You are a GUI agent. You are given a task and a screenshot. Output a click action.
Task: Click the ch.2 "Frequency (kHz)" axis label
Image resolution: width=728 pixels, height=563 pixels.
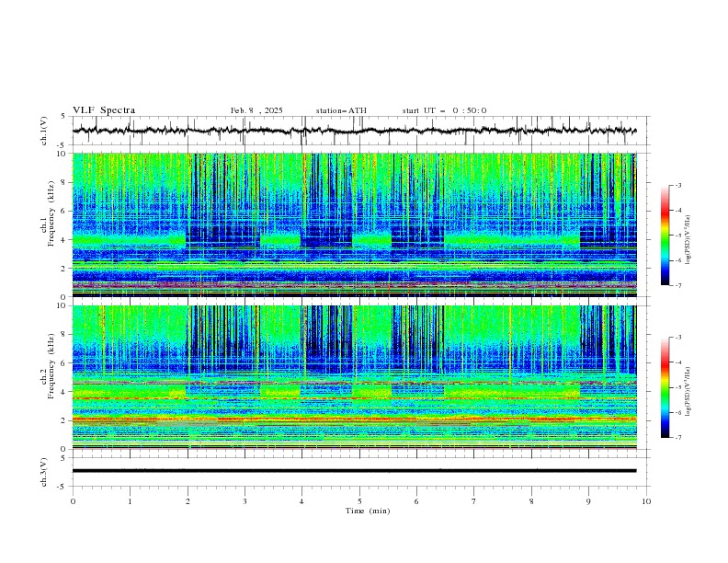pos(51,366)
